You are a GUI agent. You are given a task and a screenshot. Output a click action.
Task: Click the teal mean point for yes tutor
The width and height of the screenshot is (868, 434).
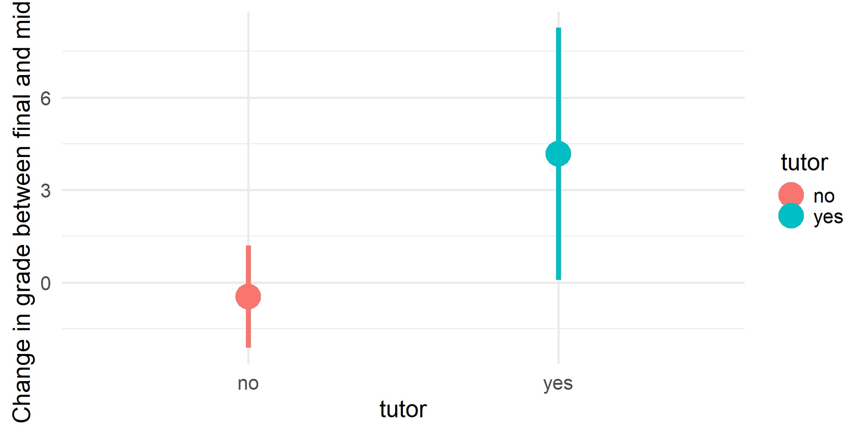558,154
